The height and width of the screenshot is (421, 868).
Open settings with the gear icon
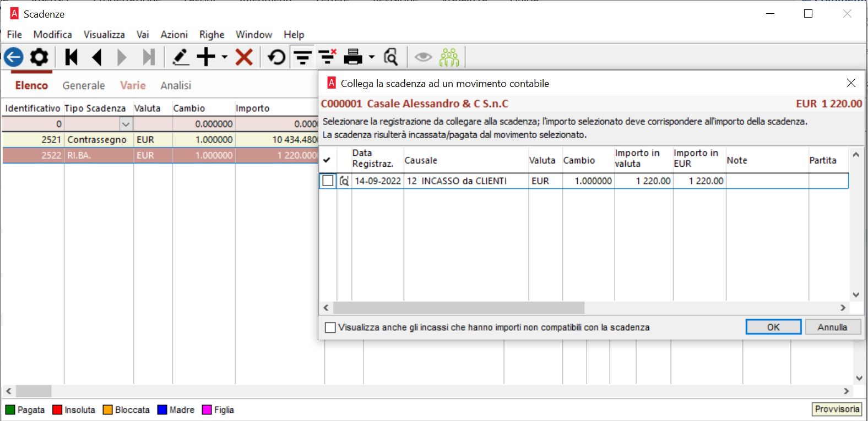click(39, 57)
